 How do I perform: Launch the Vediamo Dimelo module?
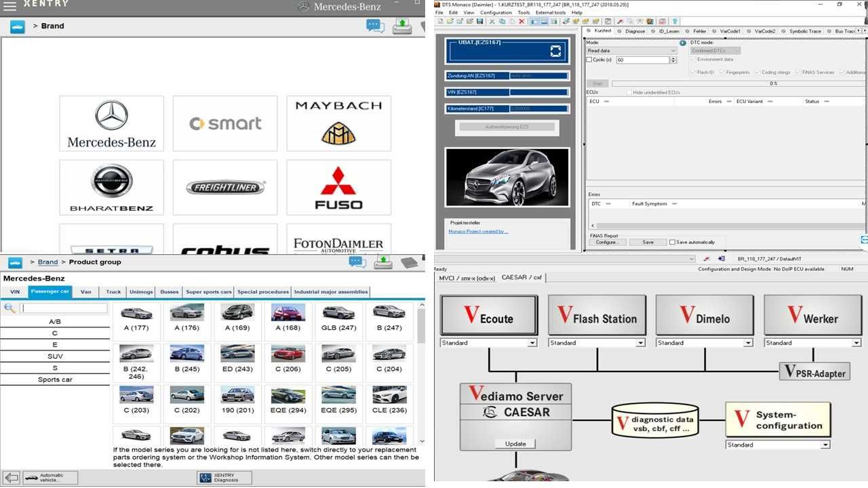click(x=705, y=314)
